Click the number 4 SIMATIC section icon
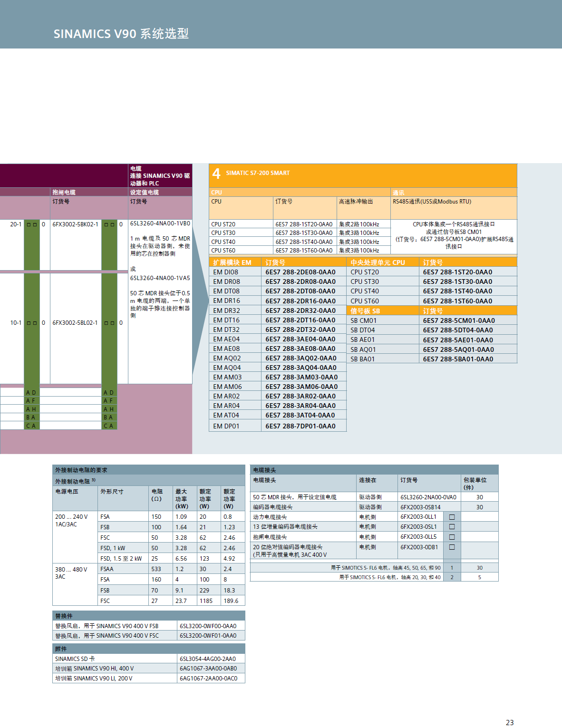562x728 pixels. (216, 174)
